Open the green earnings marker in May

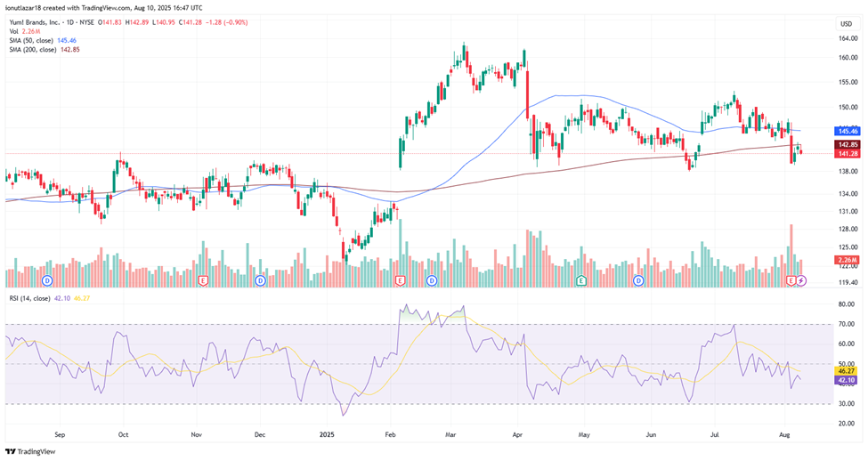coord(580,281)
